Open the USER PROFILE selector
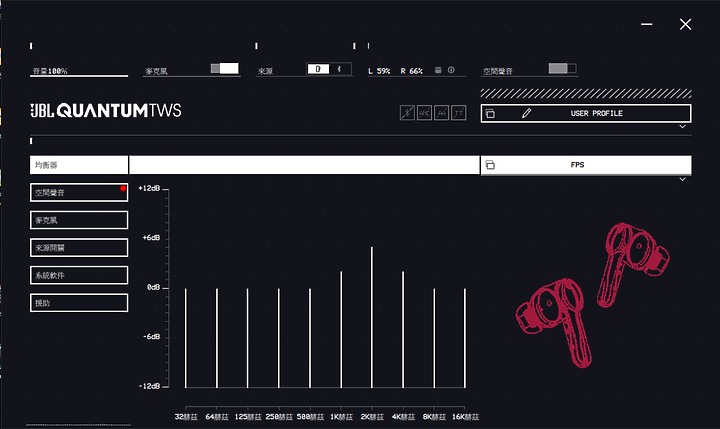 [x=586, y=113]
